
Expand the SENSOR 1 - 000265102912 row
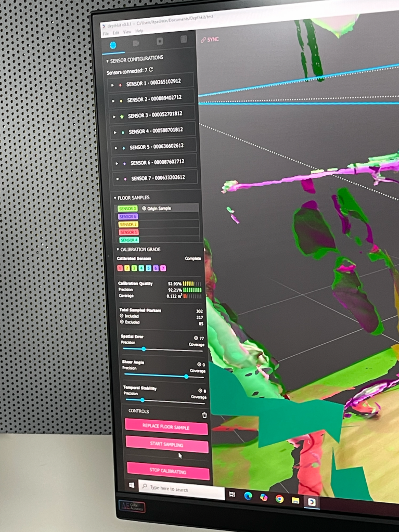coord(113,84)
